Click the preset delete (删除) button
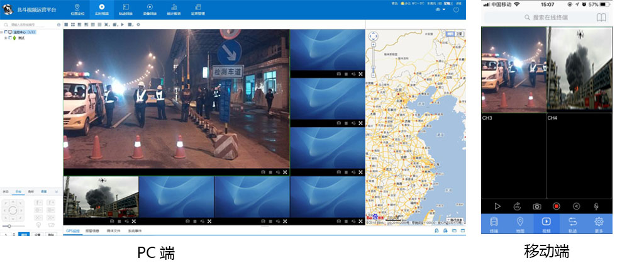 50,235
